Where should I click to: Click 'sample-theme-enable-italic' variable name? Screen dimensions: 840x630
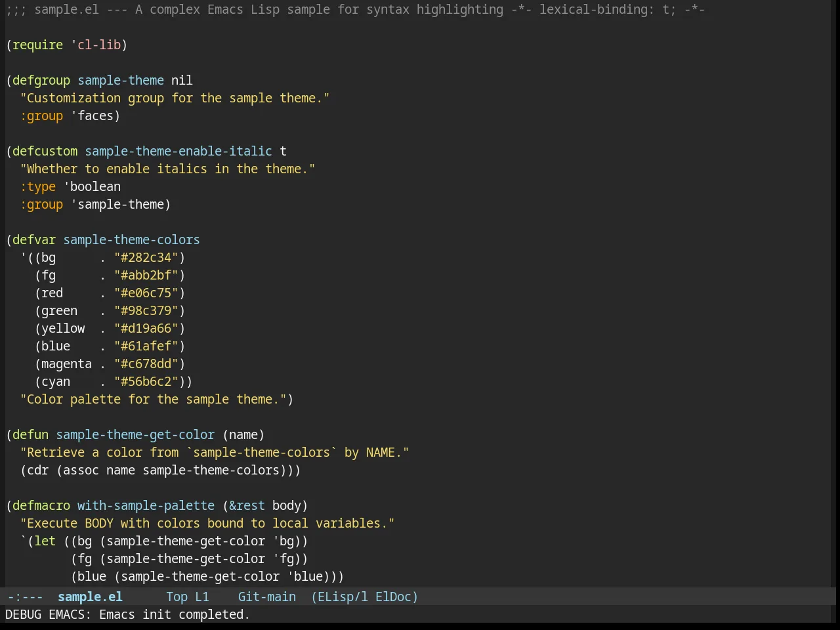click(x=178, y=151)
